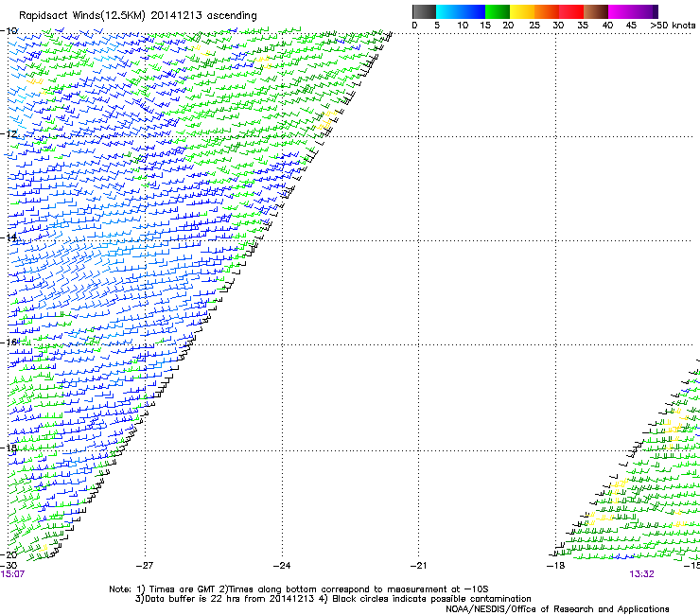
Task: Click the magenta 40-45 knots color swatch
Action: coord(621,11)
